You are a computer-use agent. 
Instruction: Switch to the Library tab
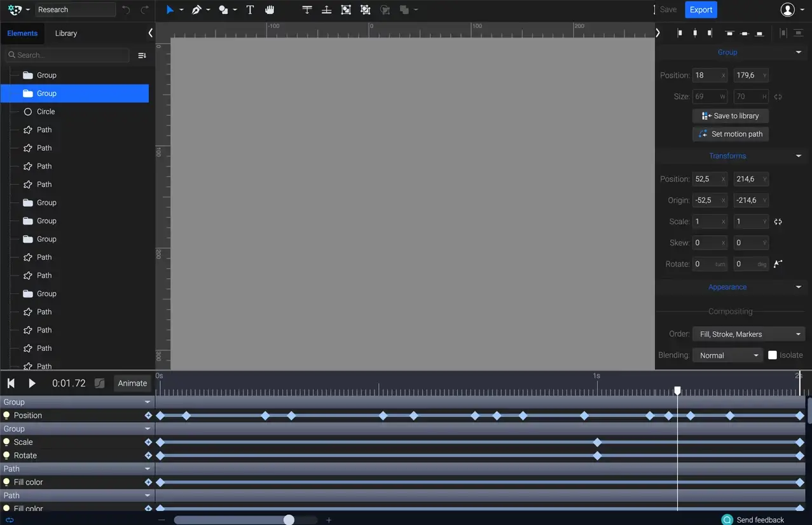(66, 33)
